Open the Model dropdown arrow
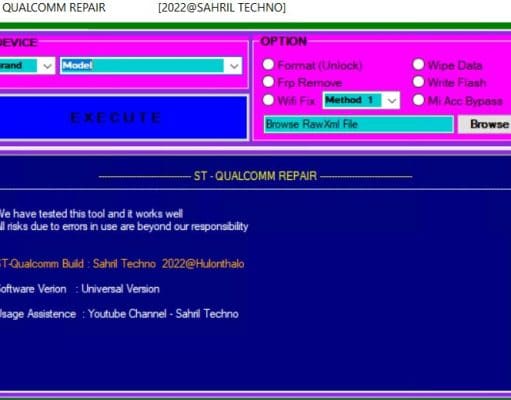Screen dimensions: 511x400 [x=234, y=66]
